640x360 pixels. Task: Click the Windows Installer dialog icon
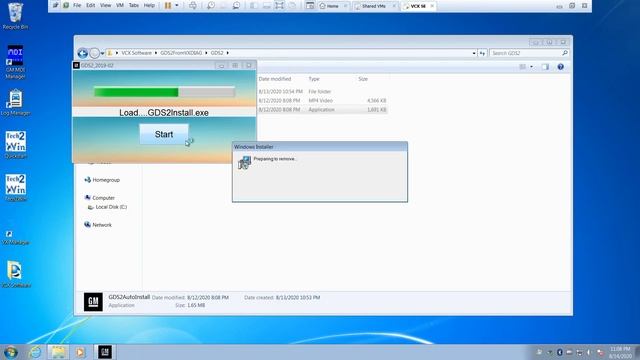[x=244, y=162]
